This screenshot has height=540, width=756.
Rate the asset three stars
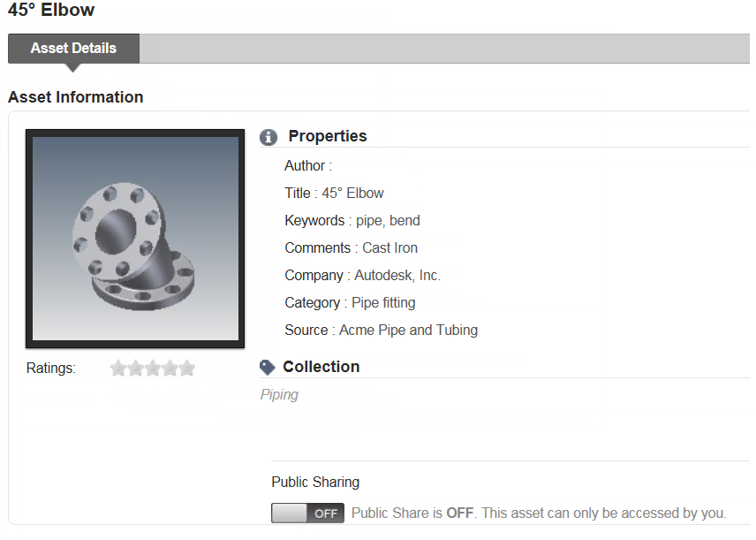[x=153, y=369]
